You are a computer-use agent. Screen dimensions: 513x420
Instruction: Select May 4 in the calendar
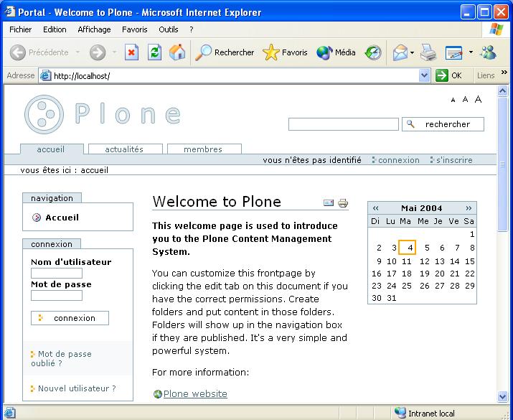407,248
